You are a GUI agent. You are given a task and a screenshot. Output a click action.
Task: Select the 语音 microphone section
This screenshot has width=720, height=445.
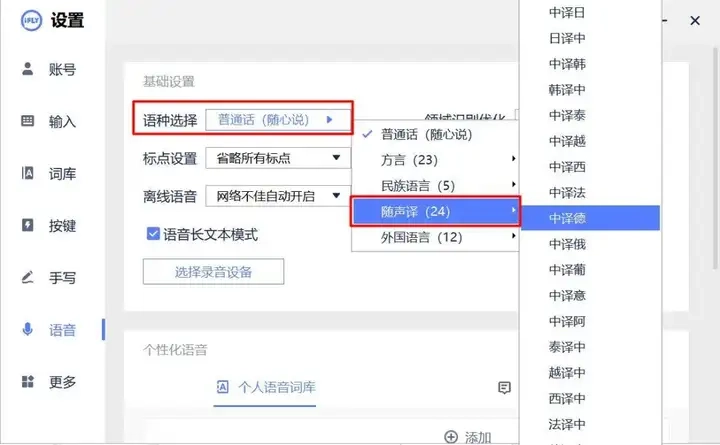[x=50, y=330]
